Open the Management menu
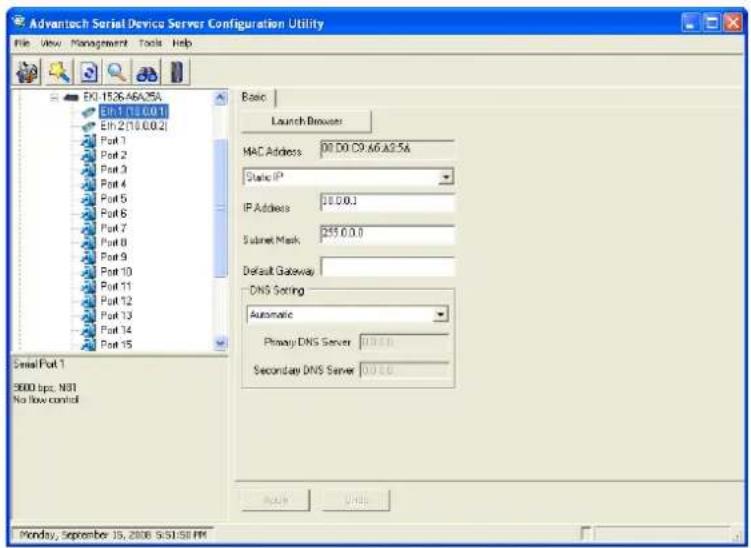The width and height of the screenshot is (751, 548). pos(99,44)
